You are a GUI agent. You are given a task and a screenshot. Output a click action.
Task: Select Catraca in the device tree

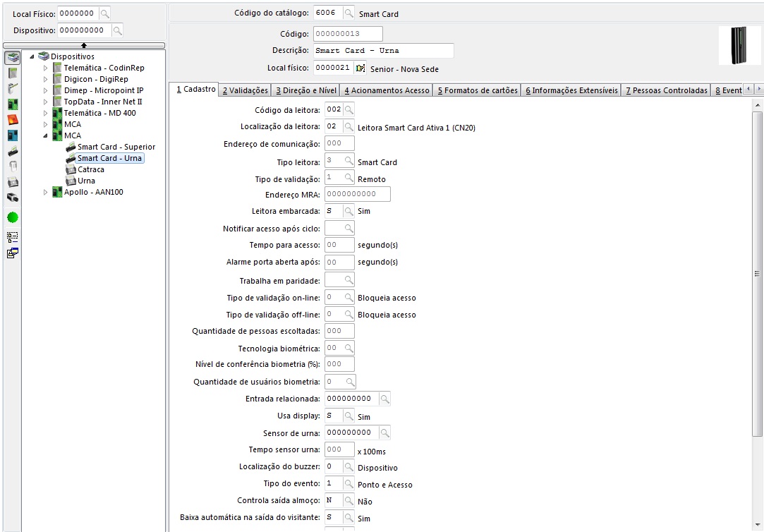click(x=90, y=169)
